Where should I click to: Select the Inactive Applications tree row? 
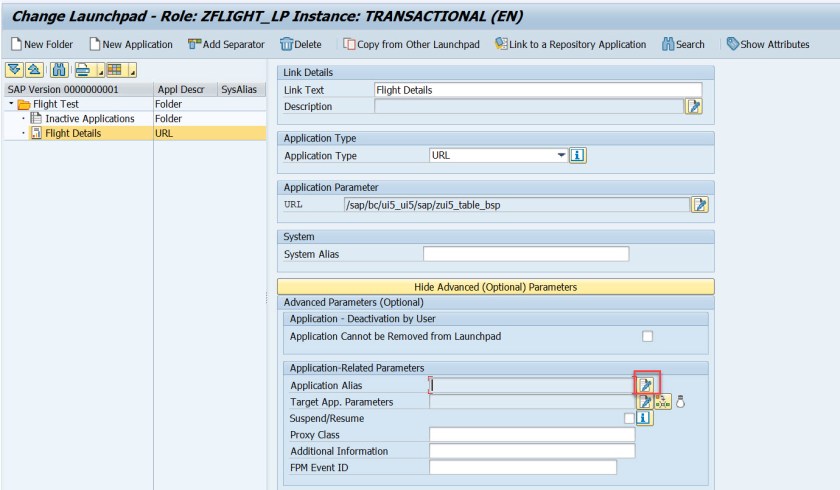click(134, 118)
